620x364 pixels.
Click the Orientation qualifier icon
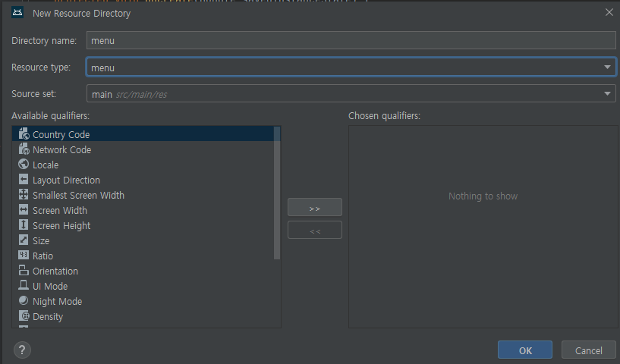pos(24,270)
